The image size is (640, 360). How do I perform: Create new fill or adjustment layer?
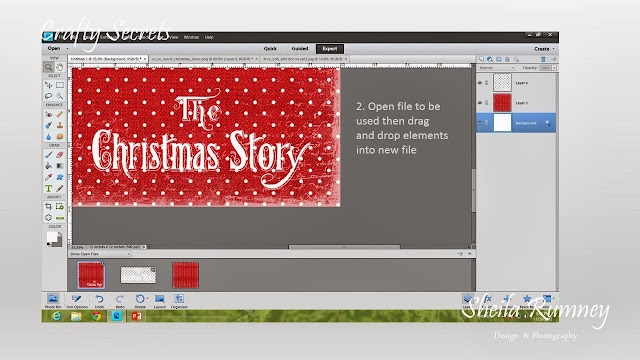tap(490, 59)
